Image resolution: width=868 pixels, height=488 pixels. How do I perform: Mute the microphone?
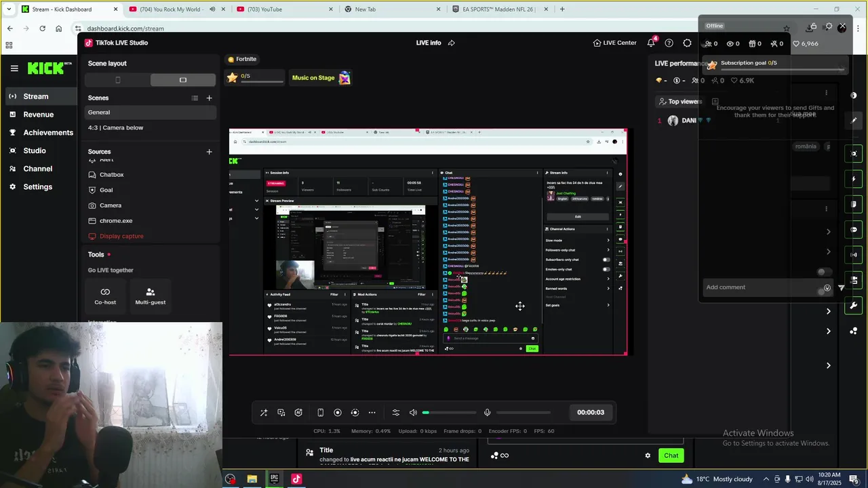(x=487, y=413)
